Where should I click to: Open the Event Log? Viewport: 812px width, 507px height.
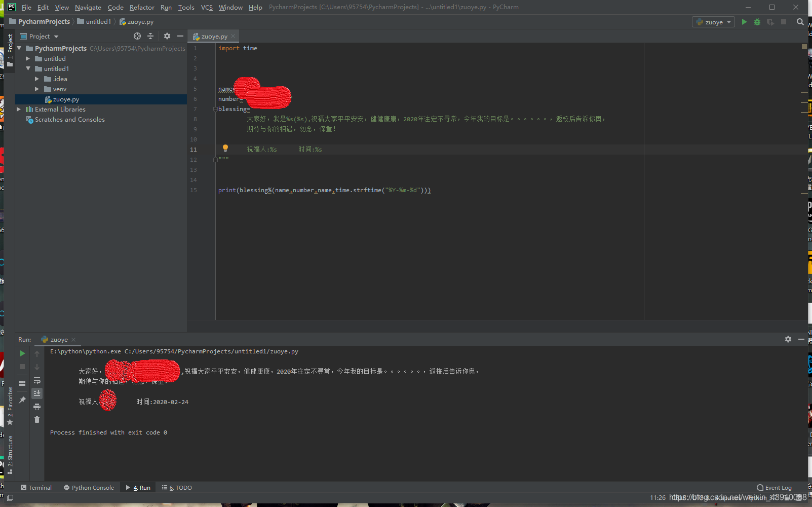click(x=774, y=488)
